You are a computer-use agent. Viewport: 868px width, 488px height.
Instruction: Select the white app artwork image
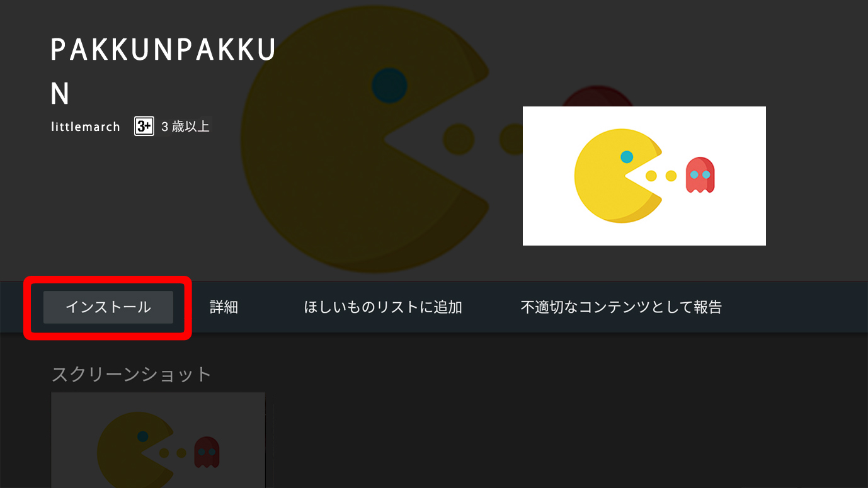[x=644, y=176]
